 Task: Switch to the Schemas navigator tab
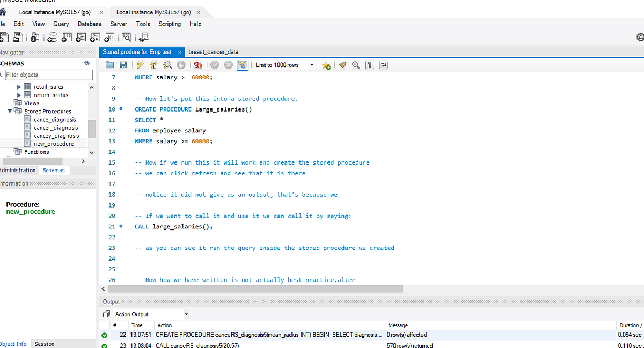[x=54, y=170]
